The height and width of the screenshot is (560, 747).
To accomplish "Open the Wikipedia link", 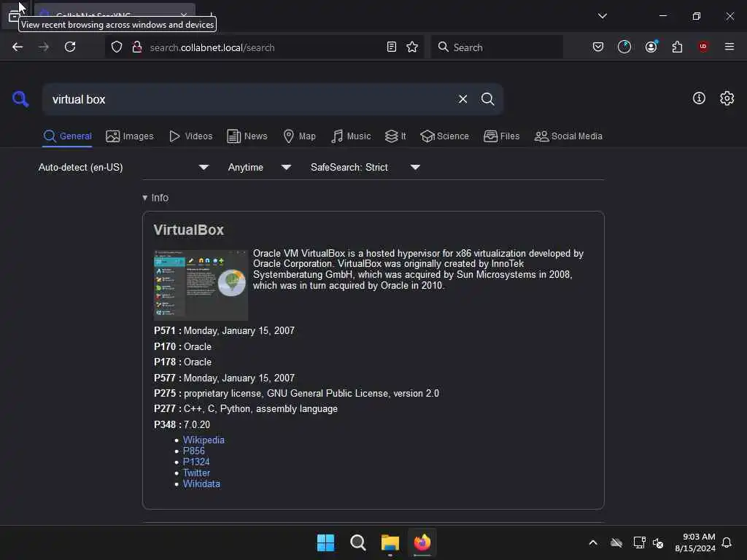I will click(204, 440).
